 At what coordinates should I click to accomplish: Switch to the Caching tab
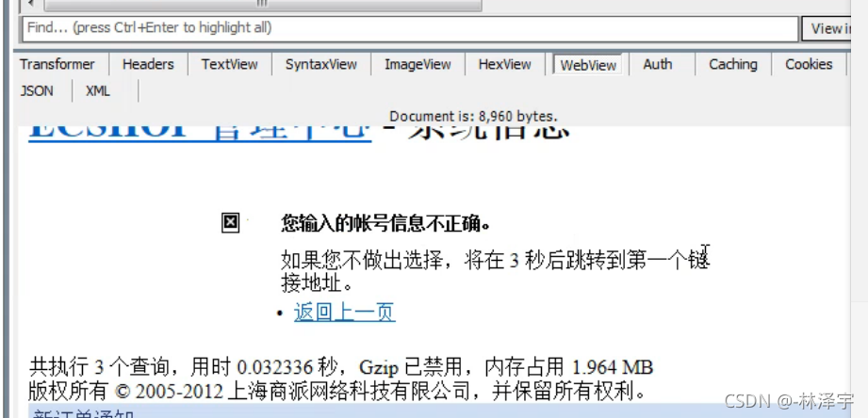[x=733, y=65]
